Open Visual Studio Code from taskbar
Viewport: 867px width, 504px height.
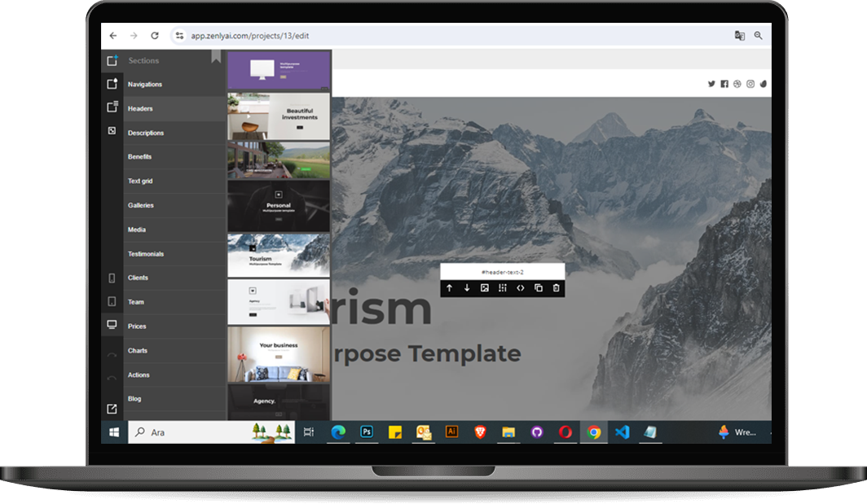tap(623, 432)
